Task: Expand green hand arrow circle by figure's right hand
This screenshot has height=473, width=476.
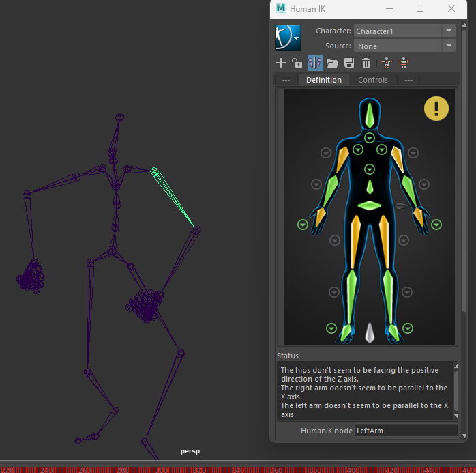Action: click(x=303, y=225)
